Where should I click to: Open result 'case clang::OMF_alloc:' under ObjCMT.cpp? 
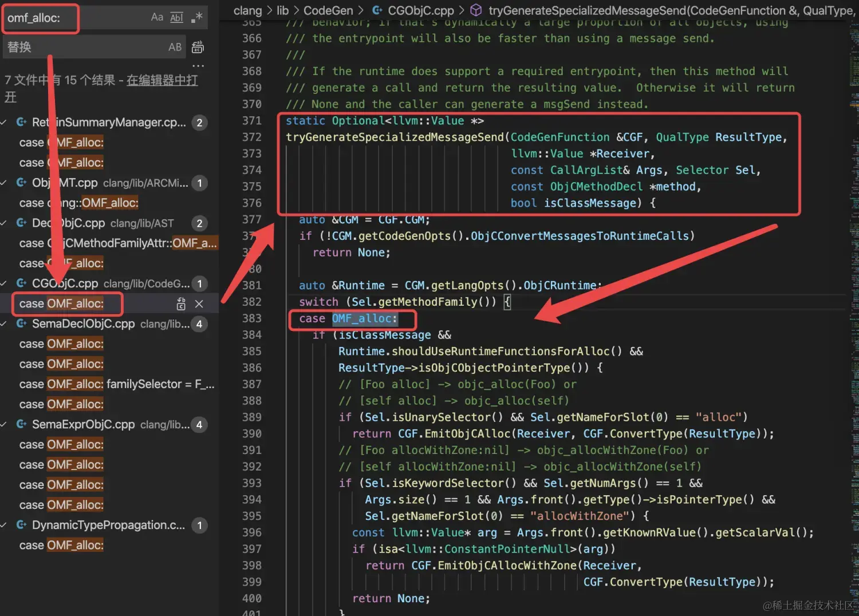79,203
